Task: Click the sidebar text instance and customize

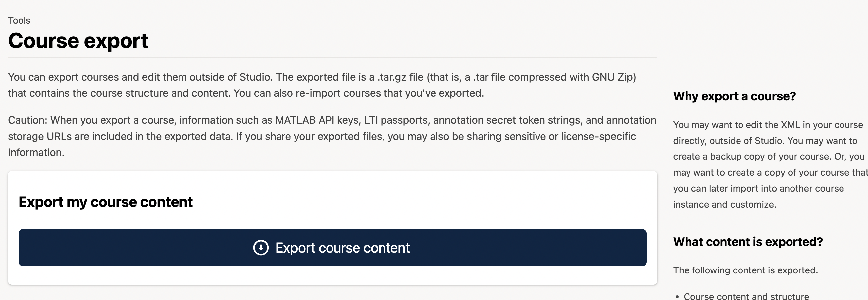Action: click(725, 205)
